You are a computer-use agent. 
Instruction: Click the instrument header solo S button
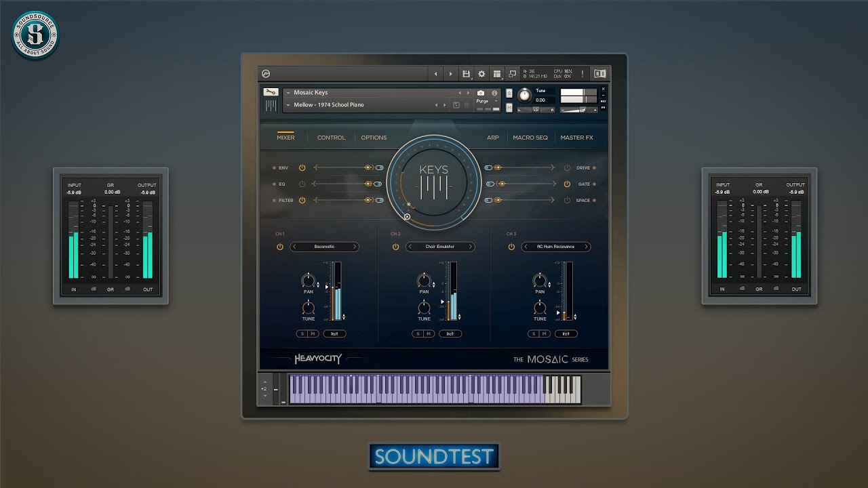[509, 92]
